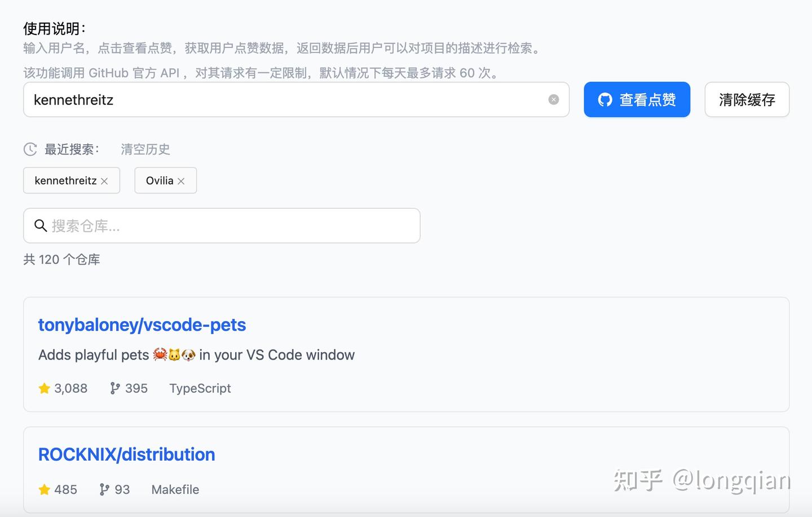This screenshot has width=812, height=517.
Task: Click the 3,088 star count
Action: coord(71,388)
